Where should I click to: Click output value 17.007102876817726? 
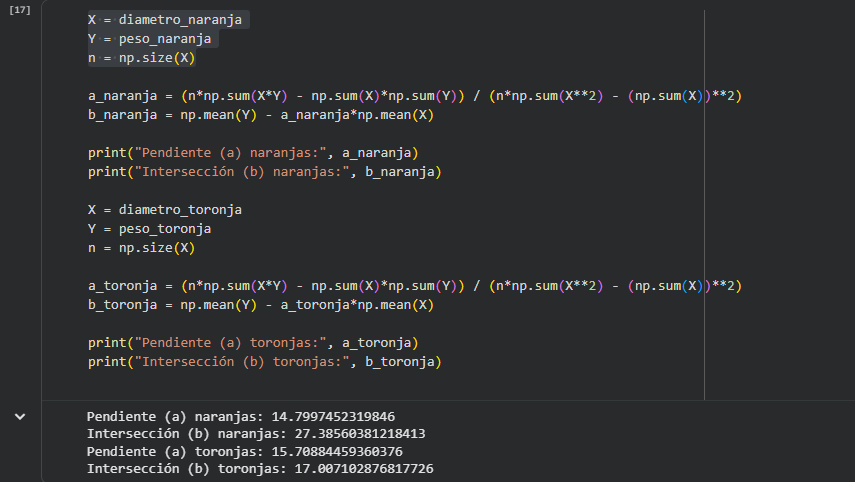click(x=364, y=469)
